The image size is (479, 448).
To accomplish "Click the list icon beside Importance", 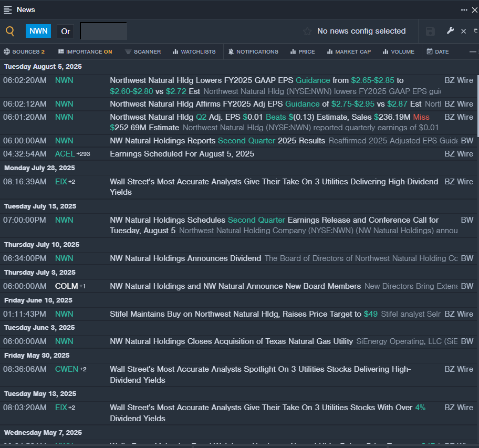I will pos(61,51).
